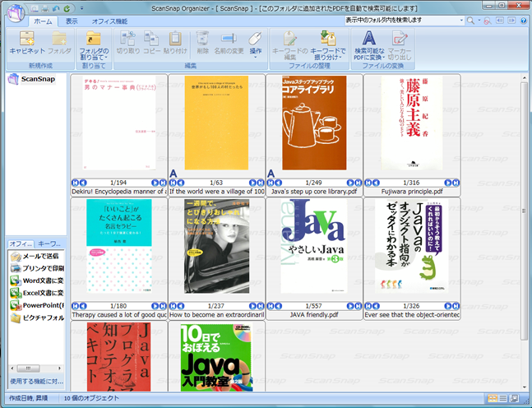Click the フォルダ new folder icon
The width and height of the screenshot is (532, 408).
click(59, 43)
